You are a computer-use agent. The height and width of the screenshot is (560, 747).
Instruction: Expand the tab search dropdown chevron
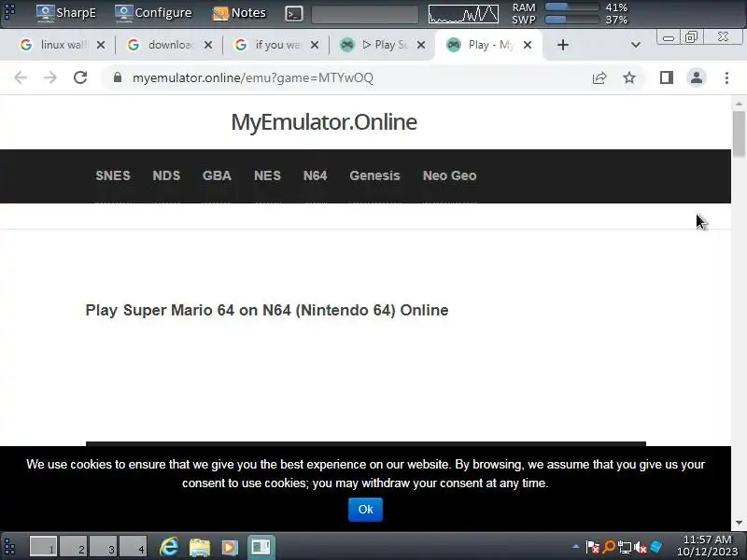[636, 45]
